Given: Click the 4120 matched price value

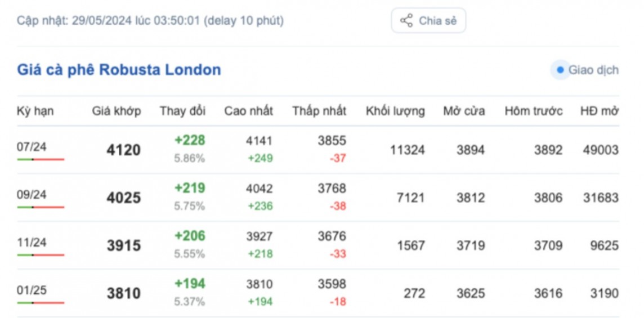Looking at the screenshot, I should coord(123,150).
